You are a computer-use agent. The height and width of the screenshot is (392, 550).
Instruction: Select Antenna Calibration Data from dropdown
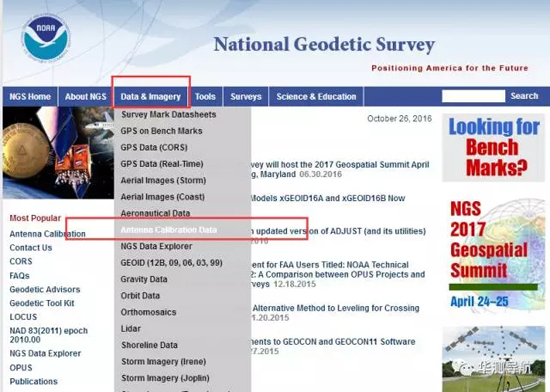tap(169, 230)
